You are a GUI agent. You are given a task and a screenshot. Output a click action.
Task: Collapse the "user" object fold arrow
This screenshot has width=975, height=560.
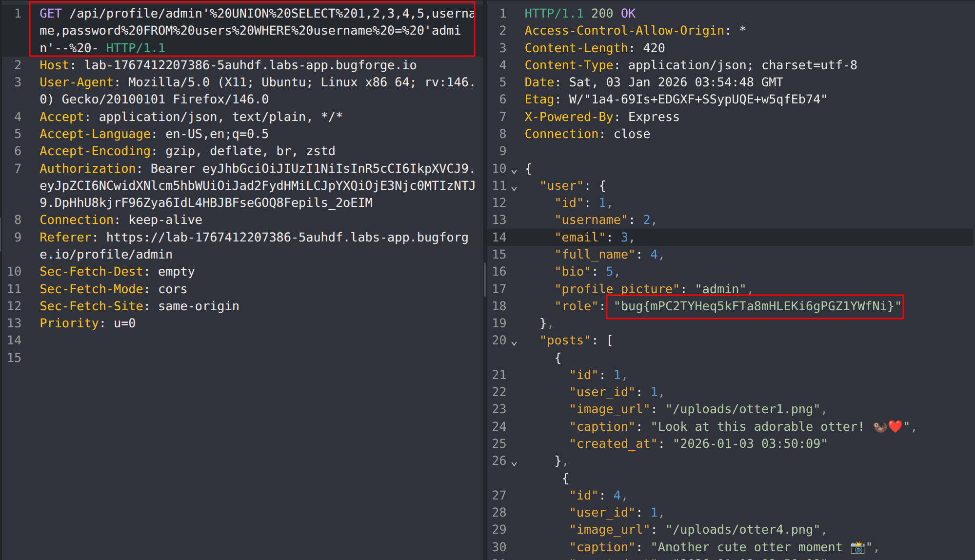(514, 188)
